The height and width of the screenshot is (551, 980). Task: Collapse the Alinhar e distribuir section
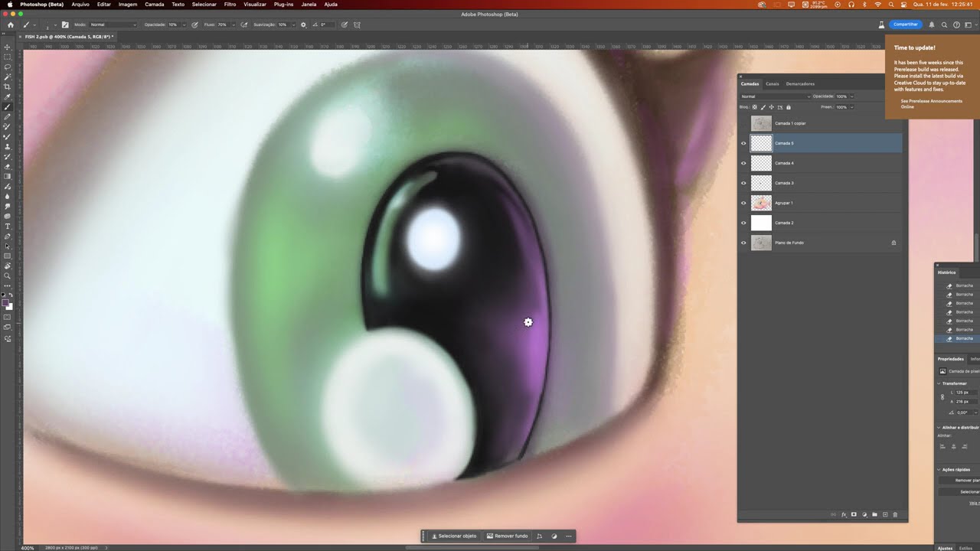click(x=939, y=427)
